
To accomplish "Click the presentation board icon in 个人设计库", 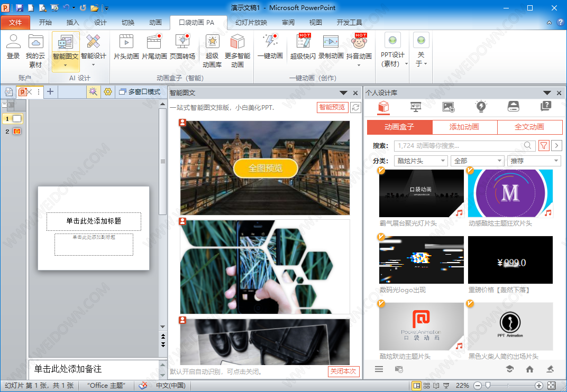I will coord(416,107).
